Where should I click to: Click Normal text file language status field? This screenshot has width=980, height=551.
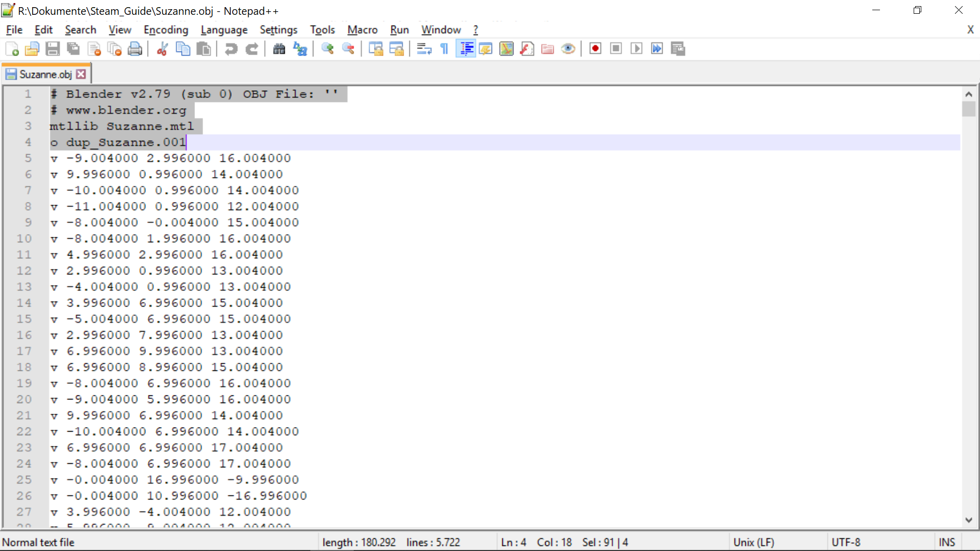[x=38, y=542]
